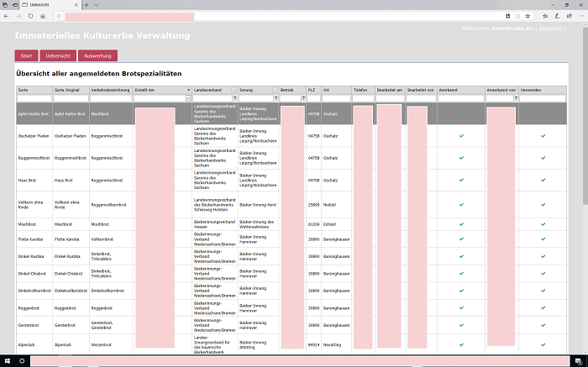Screen dimensions: 588x367
Task: Switch to the Auswertung tab
Action: click(x=97, y=56)
